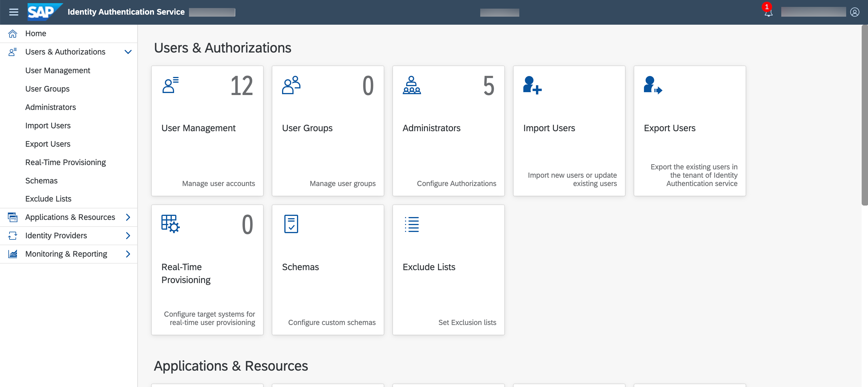The height and width of the screenshot is (387, 868).
Task: Expand Identity Providers chevron
Action: (x=128, y=235)
